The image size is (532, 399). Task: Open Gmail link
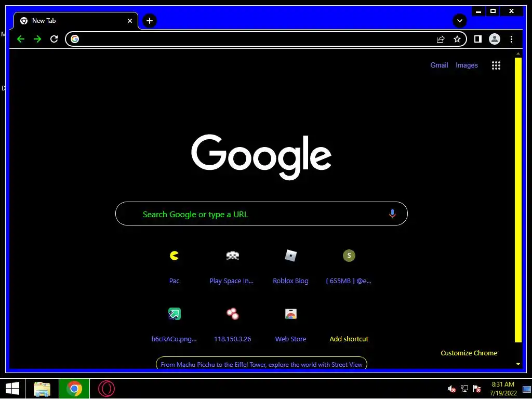pos(439,65)
